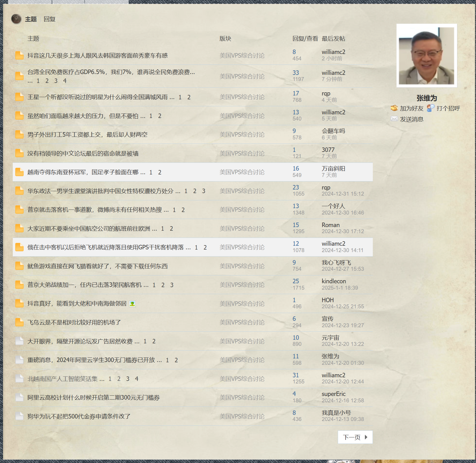
Task: Open page 4 of 台湾全民免费医疗 thread
Action: pyautogui.click(x=65, y=81)
